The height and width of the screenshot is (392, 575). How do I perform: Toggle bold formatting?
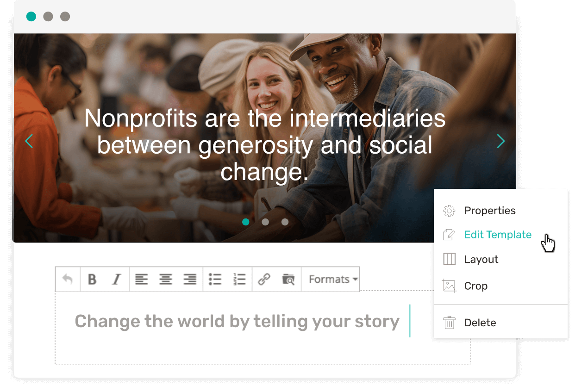[92, 279]
